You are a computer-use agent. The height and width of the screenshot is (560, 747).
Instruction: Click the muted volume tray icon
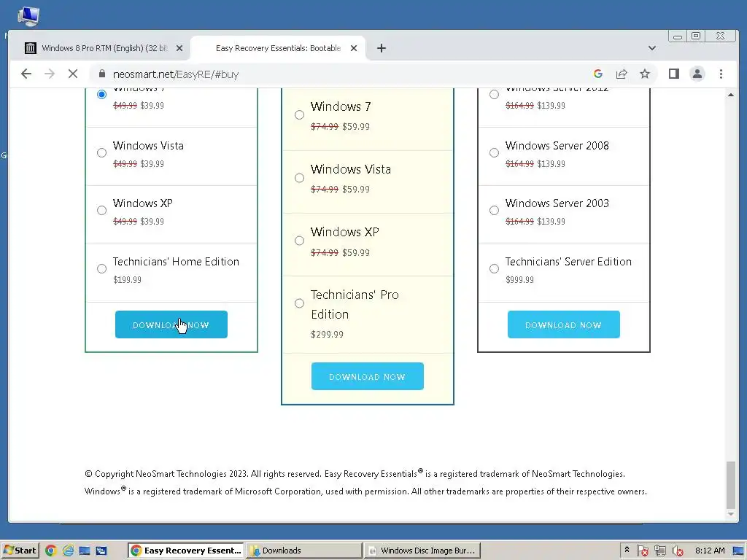677,551
